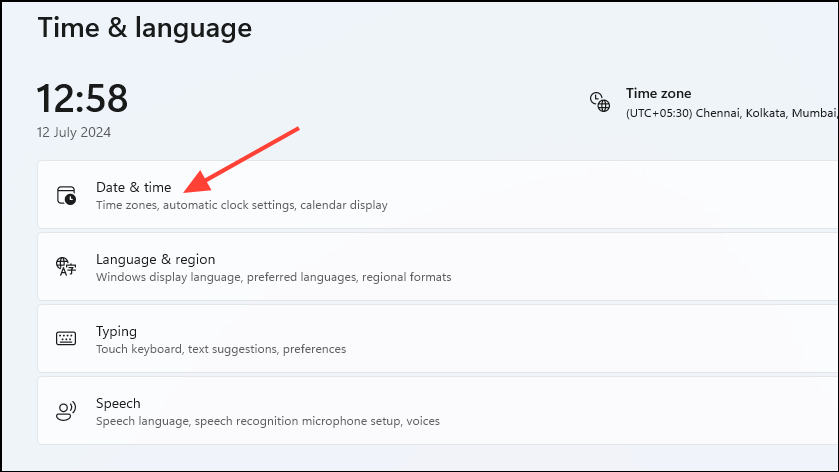
Task: Click the Date & time calendar-clock icon
Action: (66, 195)
